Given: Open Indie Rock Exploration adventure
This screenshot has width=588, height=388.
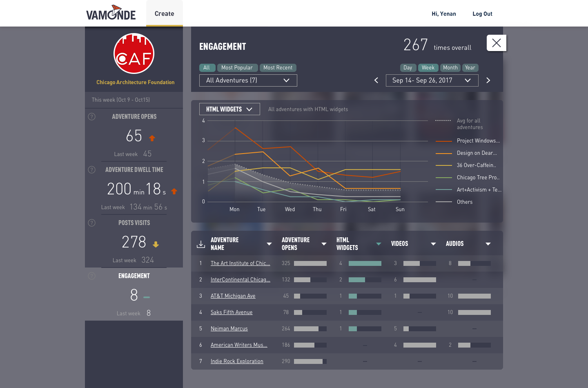Looking at the screenshot, I should click(x=237, y=361).
